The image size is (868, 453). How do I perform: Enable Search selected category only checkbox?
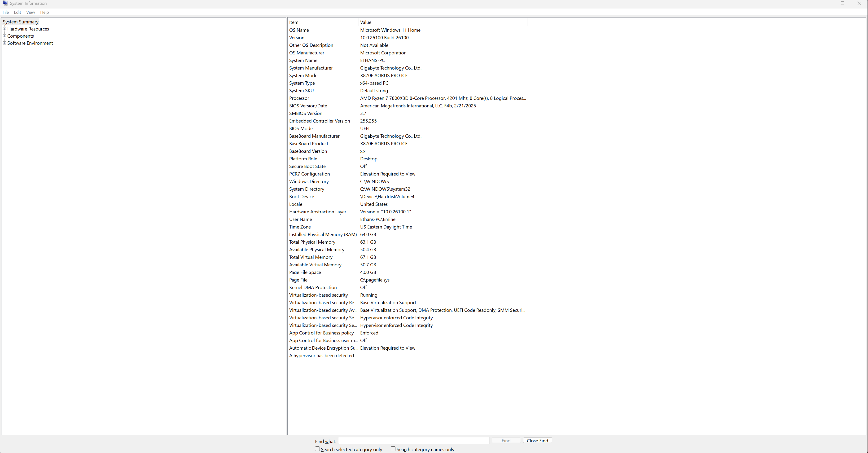click(x=317, y=449)
